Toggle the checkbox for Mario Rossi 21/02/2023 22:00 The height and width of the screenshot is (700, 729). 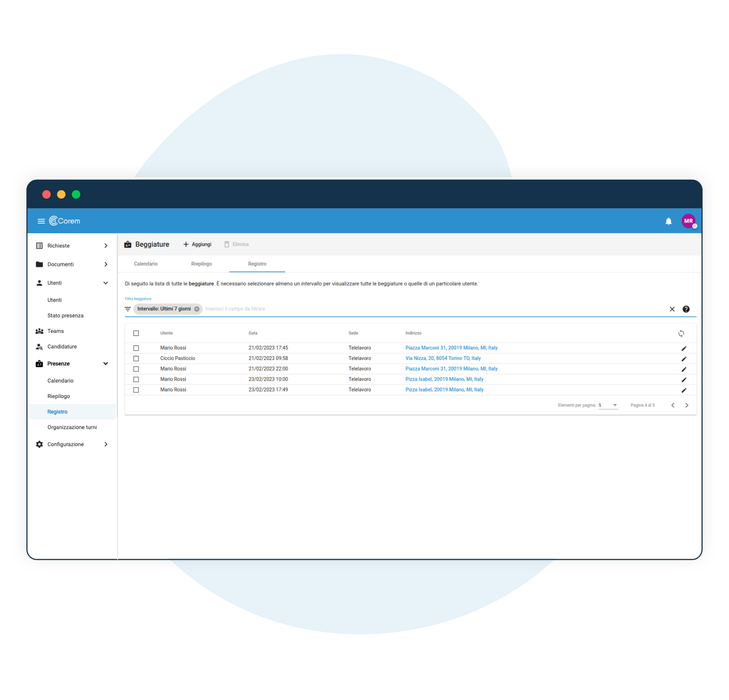(x=137, y=368)
